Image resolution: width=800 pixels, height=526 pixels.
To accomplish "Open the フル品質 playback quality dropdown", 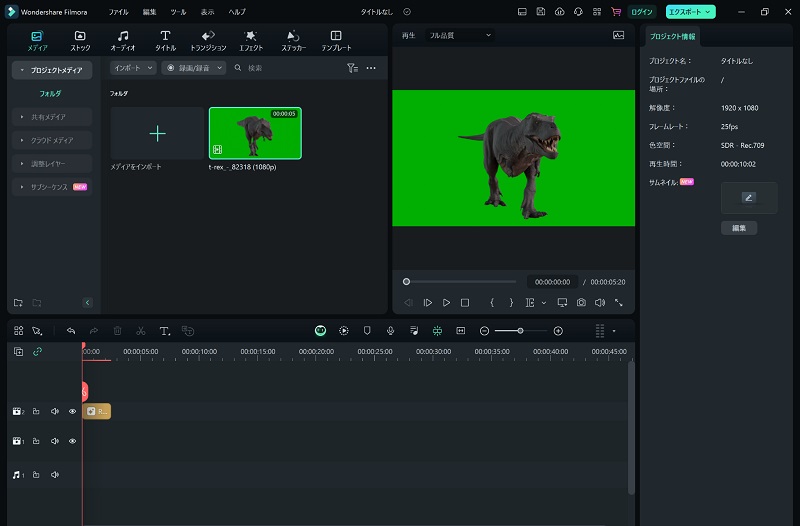I will point(460,35).
